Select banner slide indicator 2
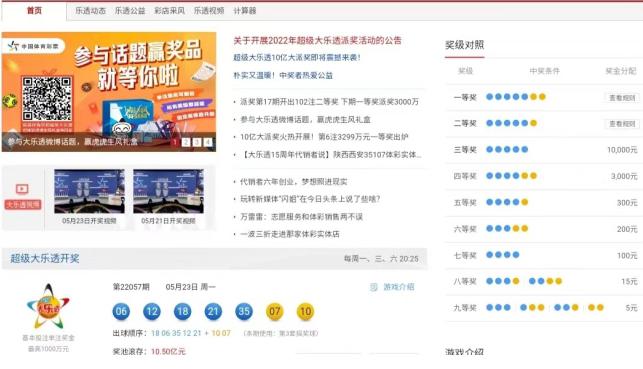The image size is (643, 369). coord(186,142)
